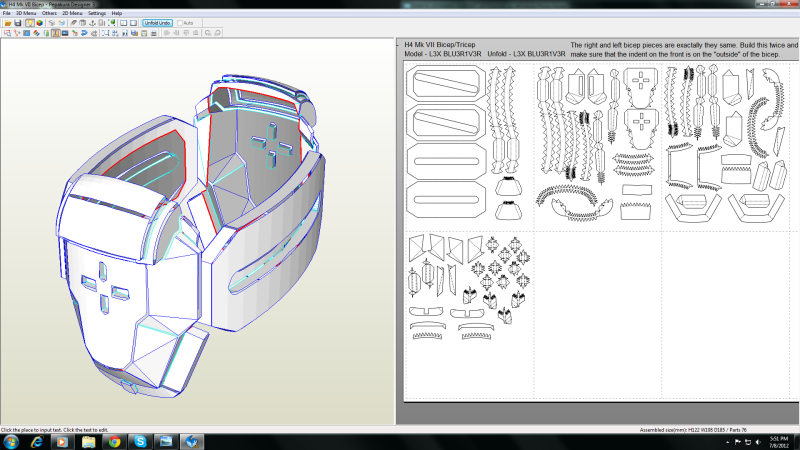Image resolution: width=800 pixels, height=450 pixels.
Task: Select the highlighted Input Text tool
Action: point(56,33)
